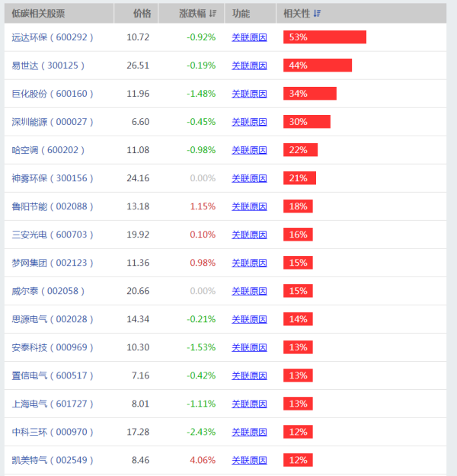Sort by 涨跌幅 using the sort icon
The width and height of the screenshot is (457, 476).
pyautogui.click(x=213, y=14)
